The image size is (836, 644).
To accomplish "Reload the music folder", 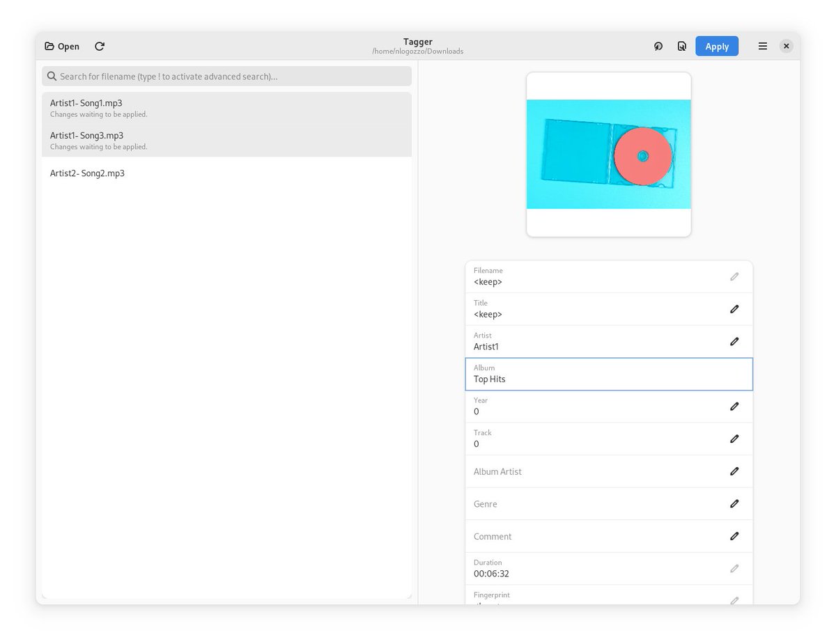I will 100,47.
